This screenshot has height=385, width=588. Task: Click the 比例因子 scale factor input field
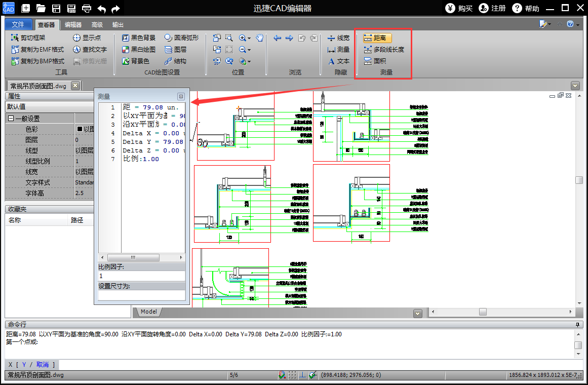coord(141,276)
